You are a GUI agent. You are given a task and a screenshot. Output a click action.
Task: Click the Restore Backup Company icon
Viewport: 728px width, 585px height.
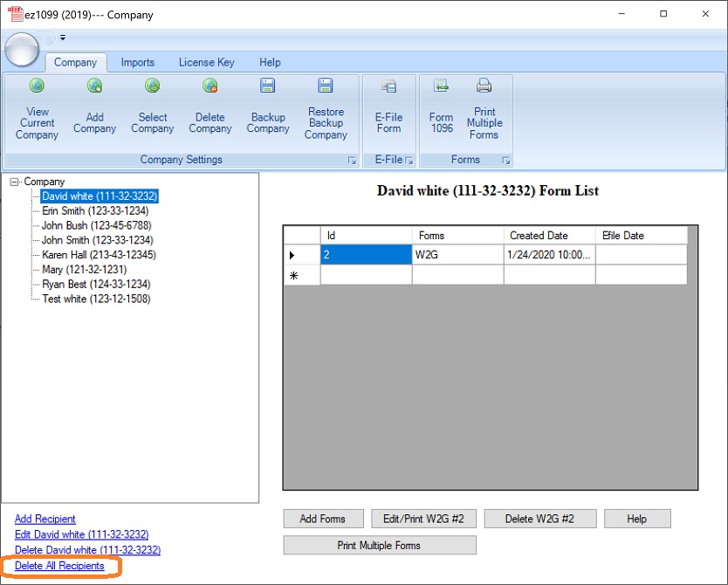(x=326, y=86)
